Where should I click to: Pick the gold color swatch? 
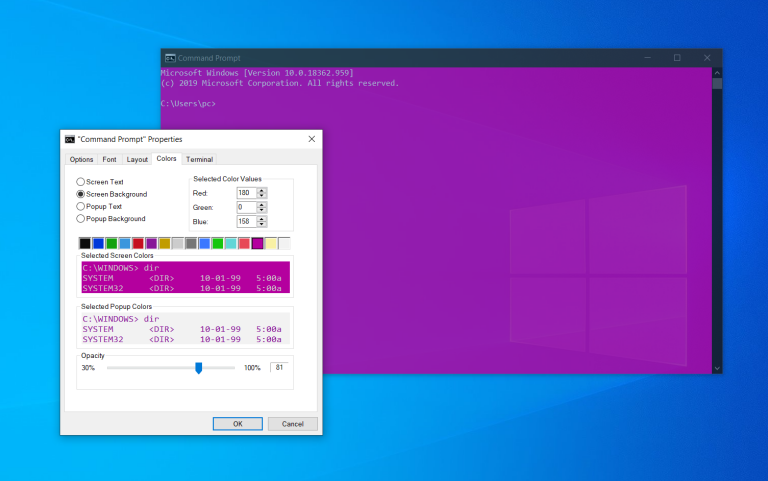pyautogui.click(x=164, y=243)
